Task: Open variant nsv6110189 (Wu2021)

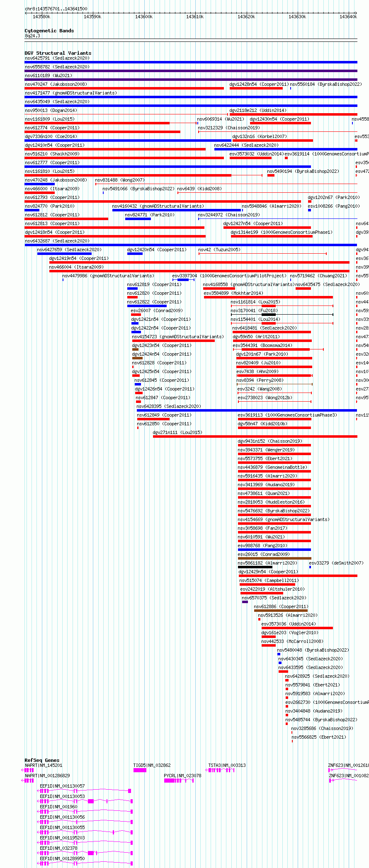Action: click(48, 75)
